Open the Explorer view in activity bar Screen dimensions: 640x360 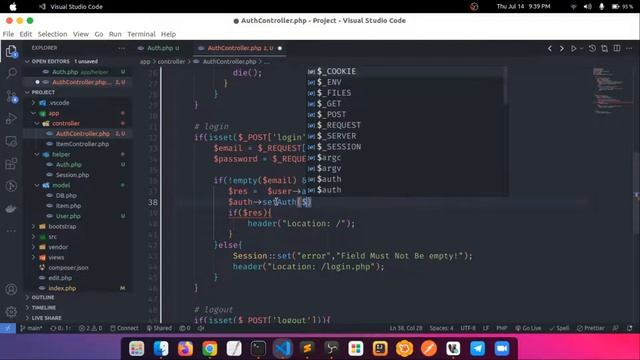click(11, 52)
